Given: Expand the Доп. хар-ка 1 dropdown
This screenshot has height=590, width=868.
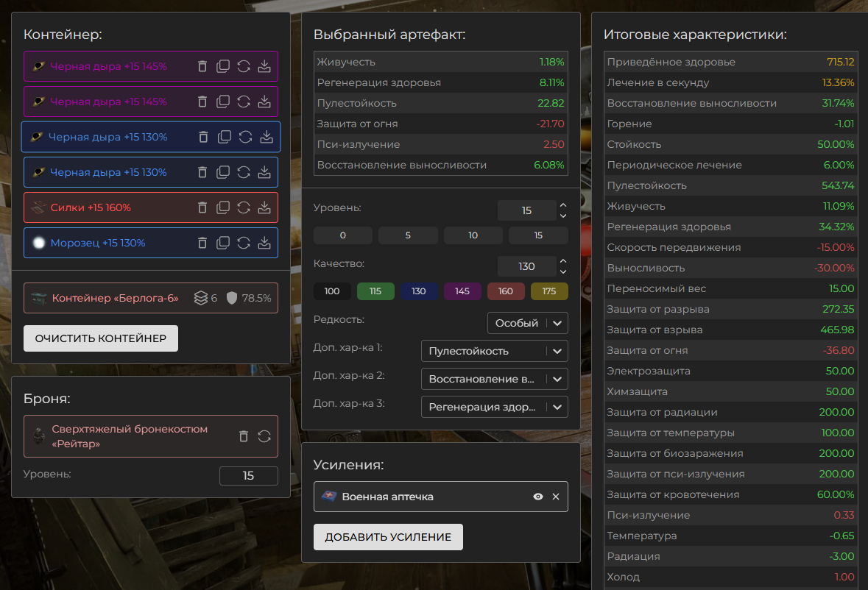Looking at the screenshot, I should (x=494, y=351).
